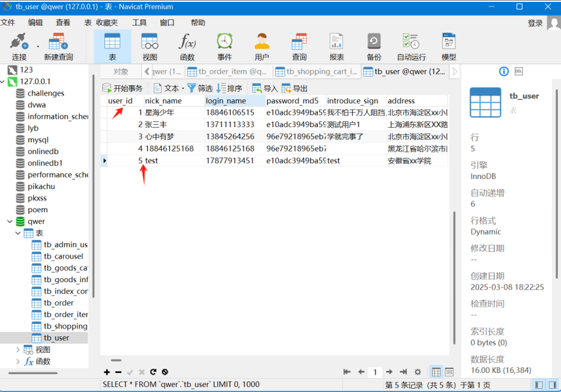Open the 文本 dropdown arrow
Viewport: 561px width, 392px height.
(x=183, y=89)
